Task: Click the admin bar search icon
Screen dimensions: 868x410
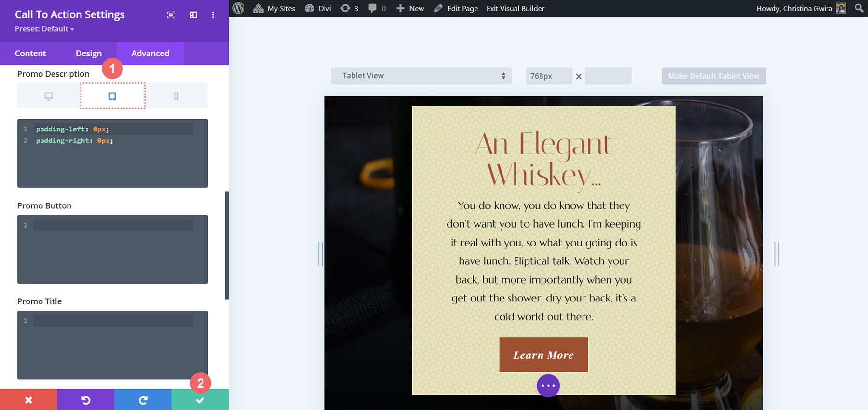Action: click(x=859, y=8)
